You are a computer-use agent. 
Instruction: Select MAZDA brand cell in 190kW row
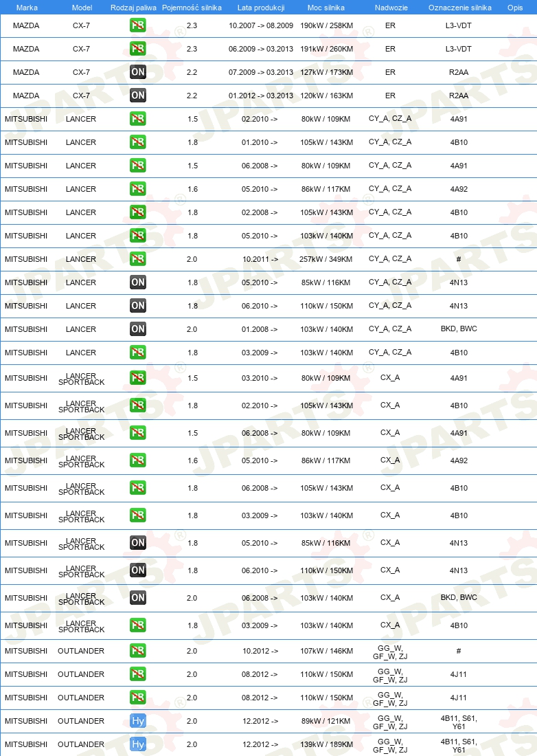26,25
